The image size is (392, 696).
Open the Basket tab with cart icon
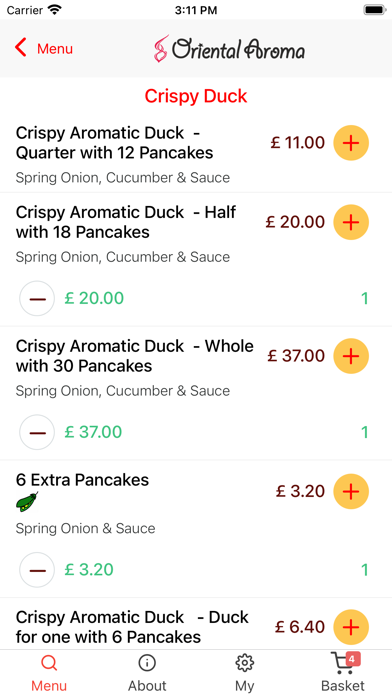click(x=342, y=672)
